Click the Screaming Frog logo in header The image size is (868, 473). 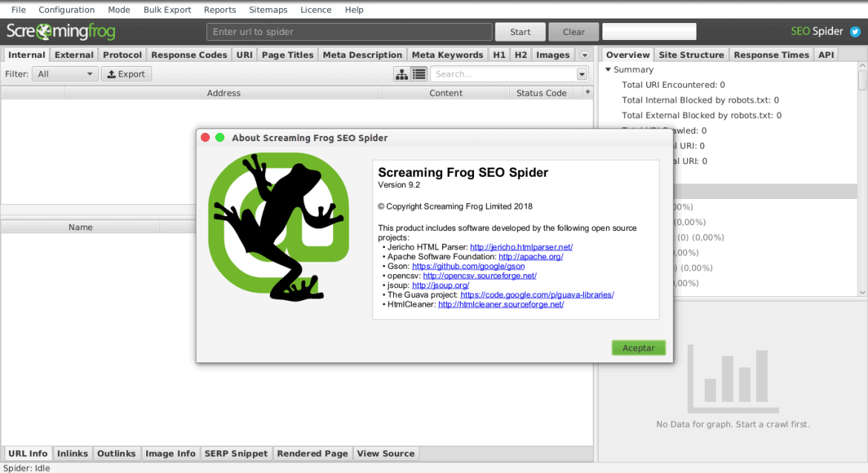(61, 32)
